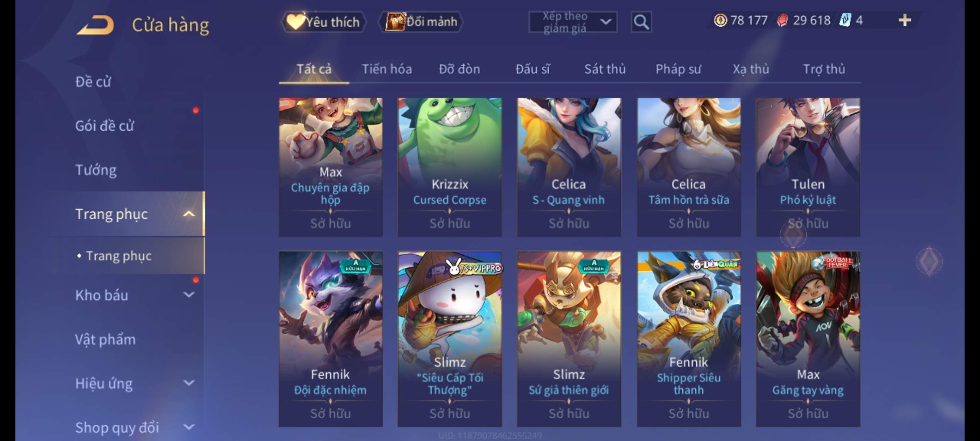Open the Xếp theo giảm giá dropdown
Viewport: 980px width, 441px height.
(573, 22)
